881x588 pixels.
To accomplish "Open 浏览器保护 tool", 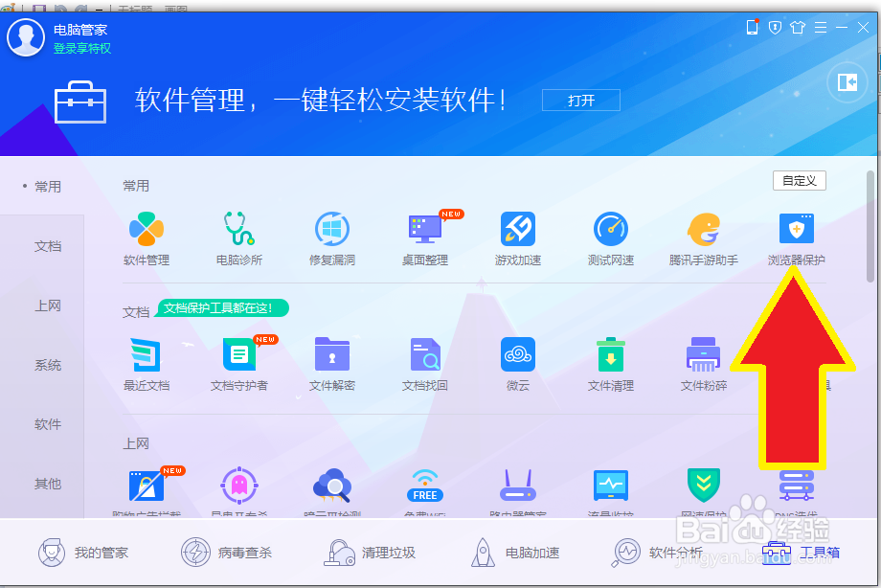I will coord(796,237).
